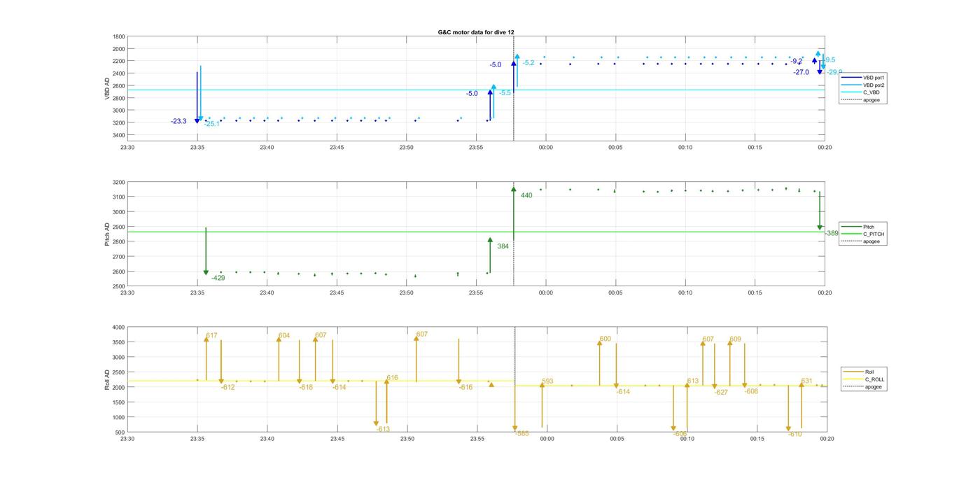Image resolution: width=980 pixels, height=485 pixels.
Task: Click the "-9.2" VBD data label
Action: click(x=797, y=62)
